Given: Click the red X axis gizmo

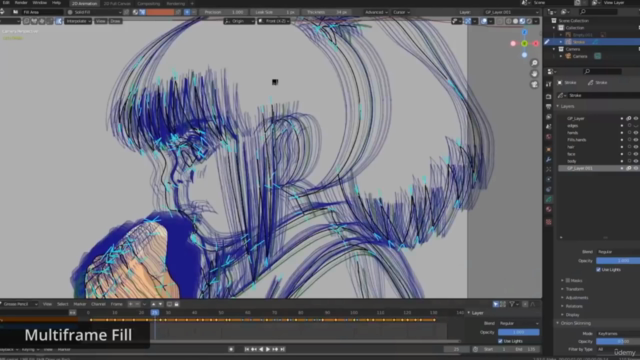Looking at the screenshot, I should pyautogui.click(x=536, y=43).
